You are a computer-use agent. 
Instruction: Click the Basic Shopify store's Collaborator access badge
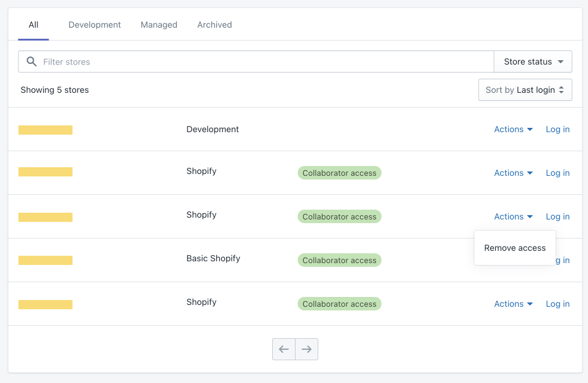(x=339, y=260)
